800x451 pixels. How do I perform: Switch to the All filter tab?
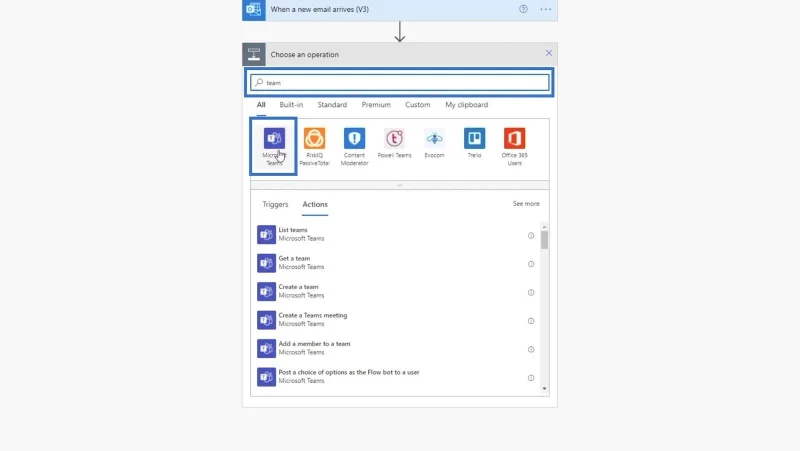[261, 105]
